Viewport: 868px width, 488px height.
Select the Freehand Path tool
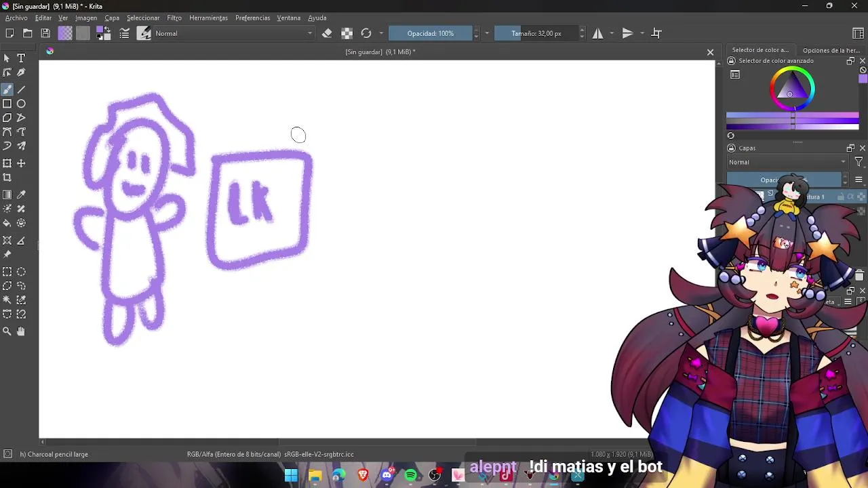21,132
